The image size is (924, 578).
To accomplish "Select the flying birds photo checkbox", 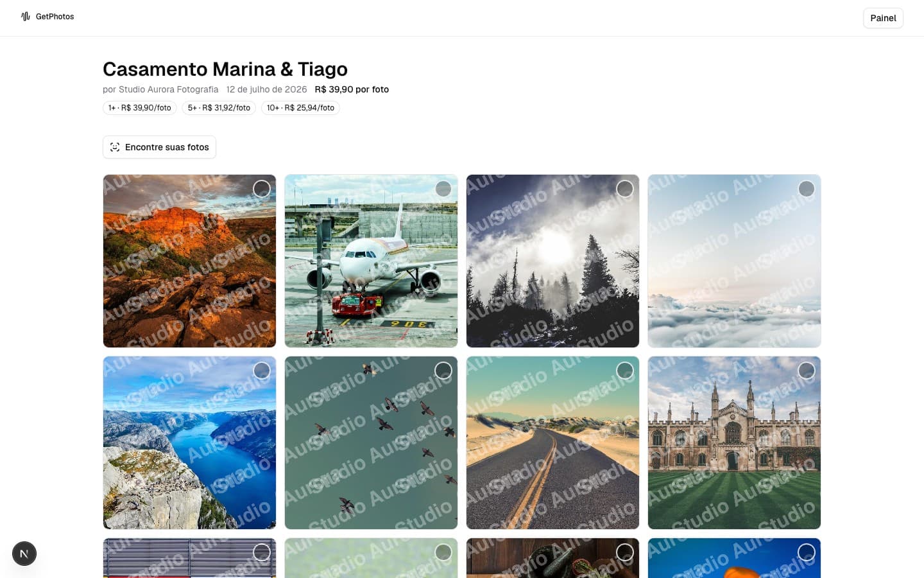I will [x=443, y=371].
